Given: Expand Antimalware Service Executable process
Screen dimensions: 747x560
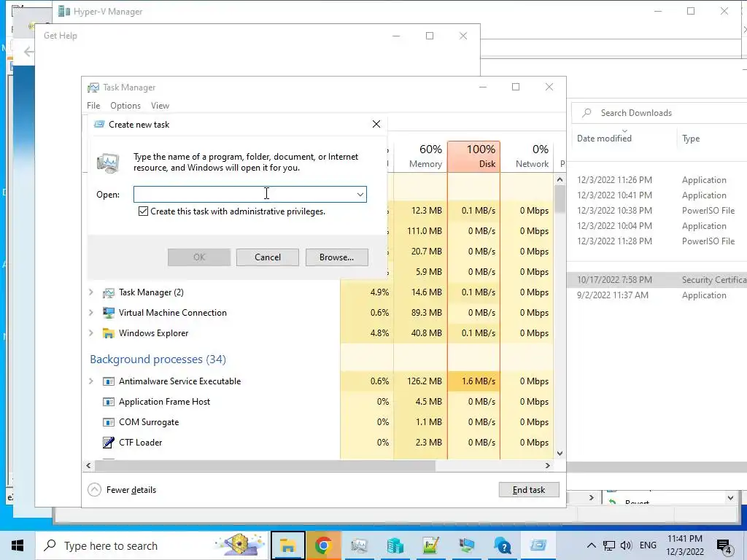Looking at the screenshot, I should pos(91,381).
